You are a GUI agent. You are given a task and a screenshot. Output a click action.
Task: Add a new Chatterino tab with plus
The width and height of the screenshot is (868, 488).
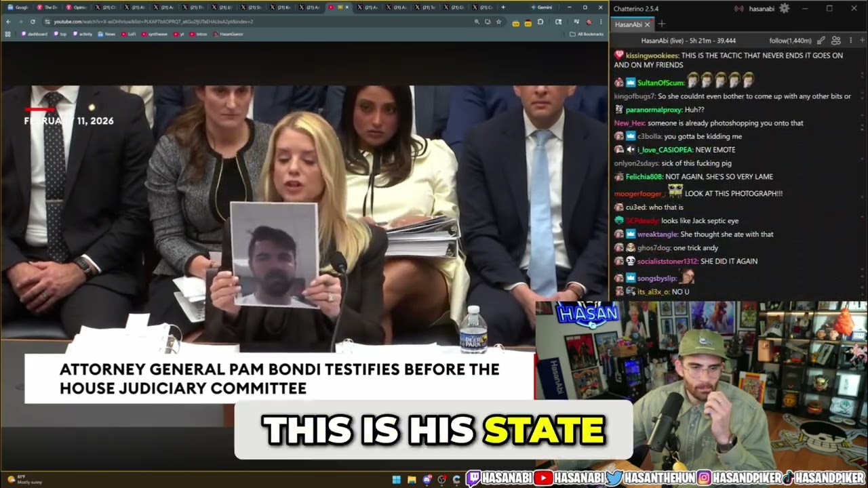pos(662,24)
